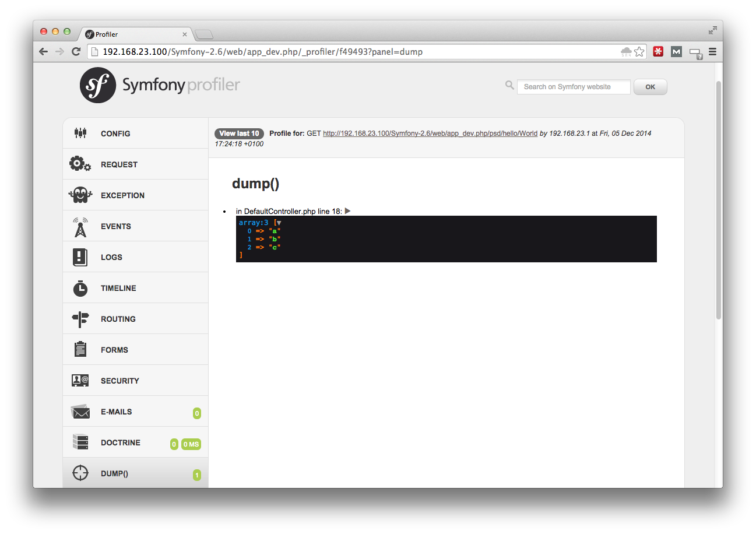Click the E-mails envelope icon

tap(80, 412)
